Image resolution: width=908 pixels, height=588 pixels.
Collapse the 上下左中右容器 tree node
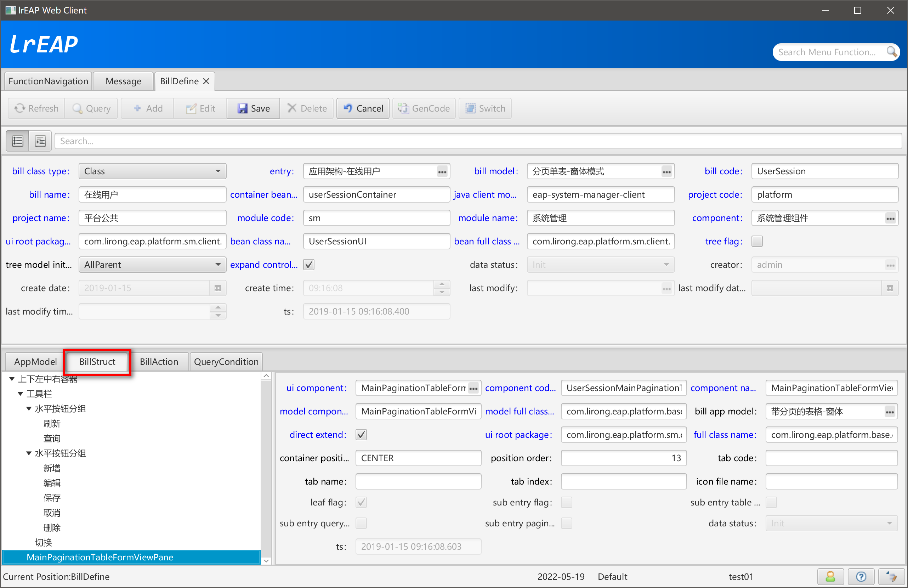point(12,379)
